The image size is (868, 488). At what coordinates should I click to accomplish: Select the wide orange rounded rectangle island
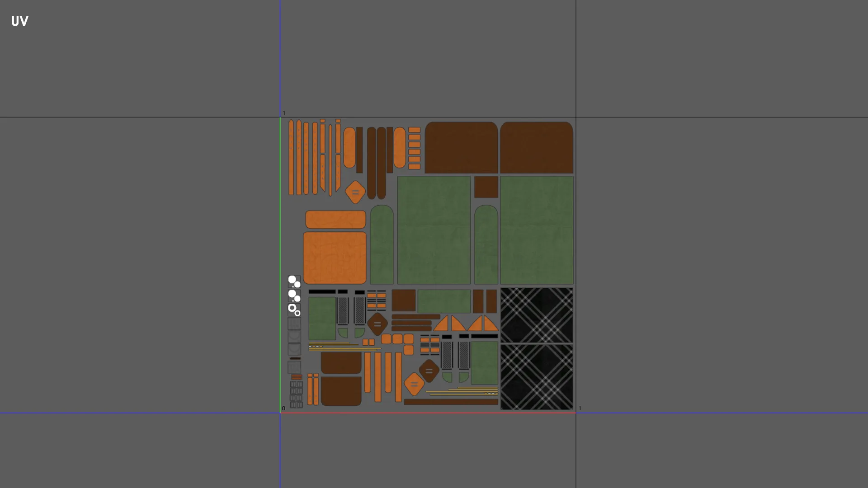(335, 220)
